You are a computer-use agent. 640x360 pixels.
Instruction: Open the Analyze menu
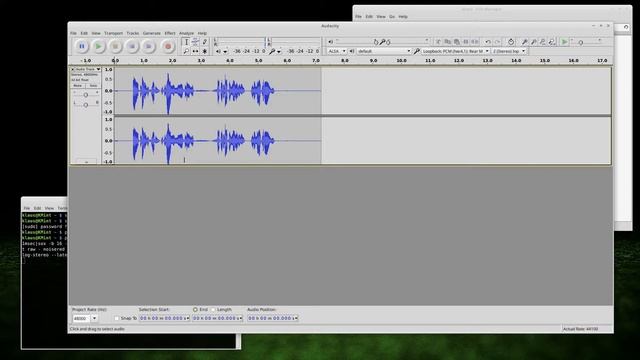[187, 33]
